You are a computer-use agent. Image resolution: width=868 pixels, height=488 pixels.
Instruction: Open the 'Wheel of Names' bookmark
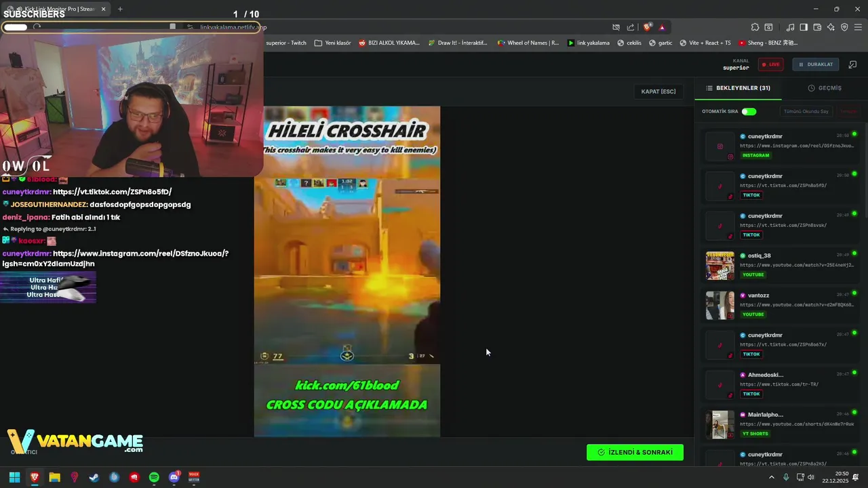(x=528, y=43)
